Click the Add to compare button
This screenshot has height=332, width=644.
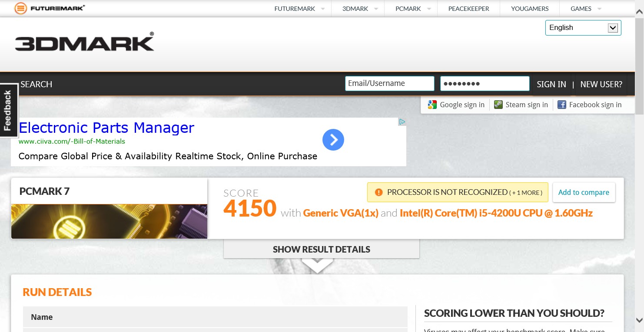[584, 192]
